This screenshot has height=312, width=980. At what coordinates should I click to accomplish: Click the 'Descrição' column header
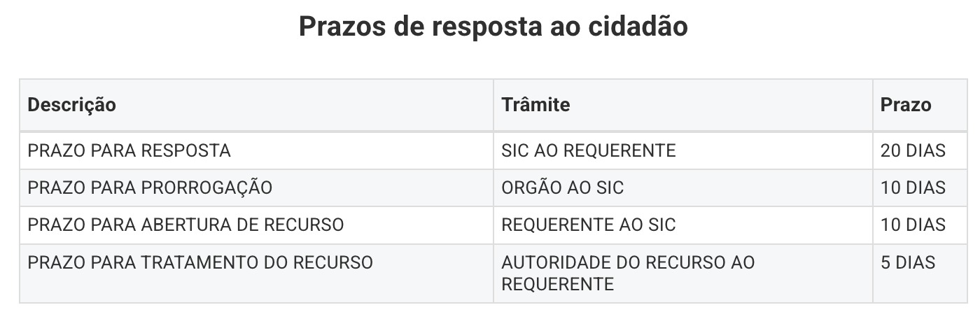(71, 105)
